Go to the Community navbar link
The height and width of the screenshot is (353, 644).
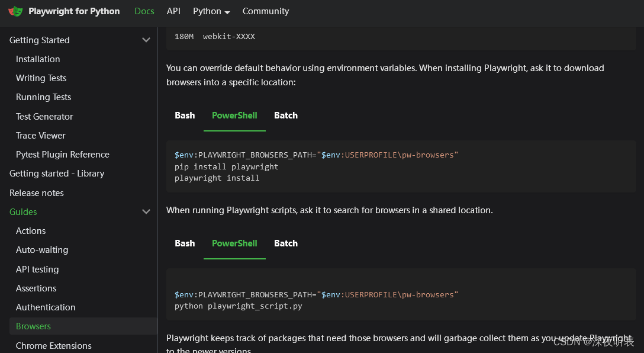pos(266,11)
